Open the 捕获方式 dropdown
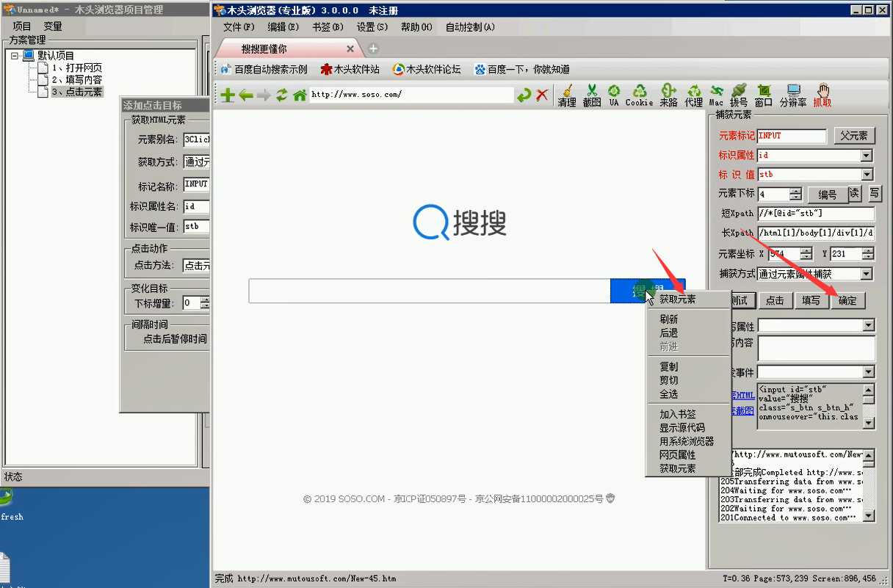 tap(867, 274)
